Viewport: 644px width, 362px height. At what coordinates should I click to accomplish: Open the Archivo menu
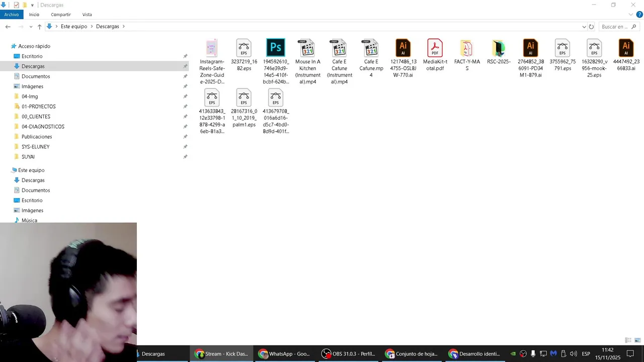point(12,15)
